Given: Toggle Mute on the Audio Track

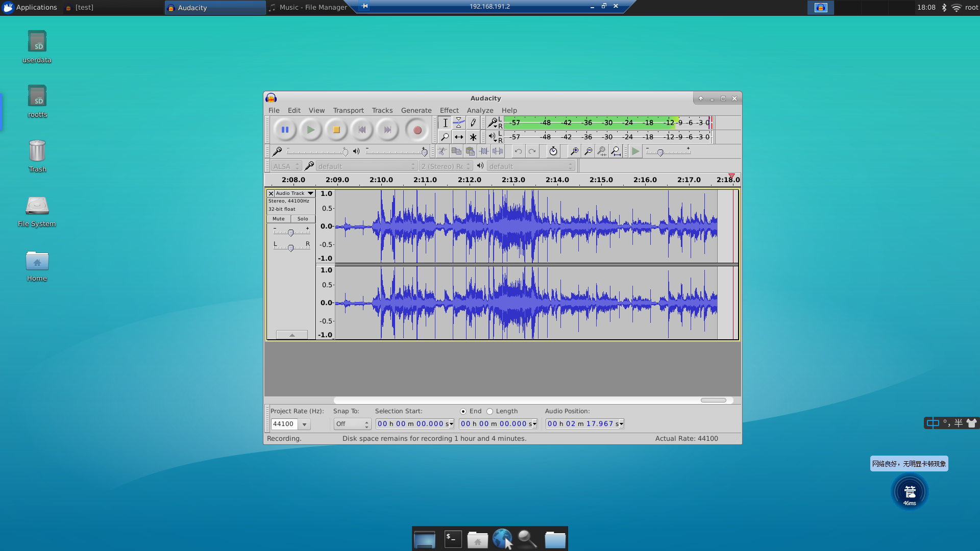Looking at the screenshot, I should pyautogui.click(x=279, y=219).
